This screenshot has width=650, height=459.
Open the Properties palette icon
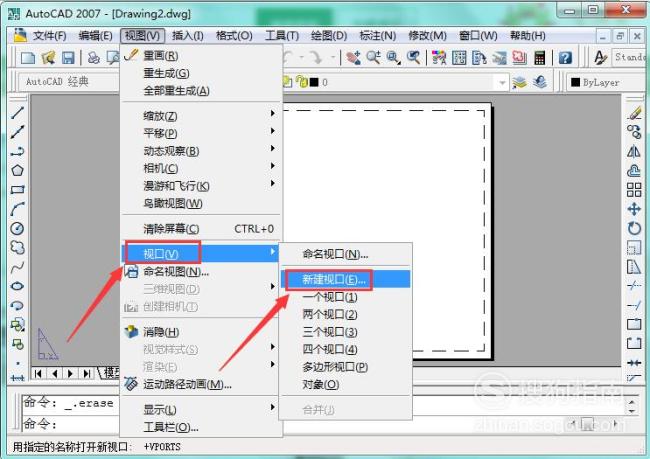(x=439, y=58)
